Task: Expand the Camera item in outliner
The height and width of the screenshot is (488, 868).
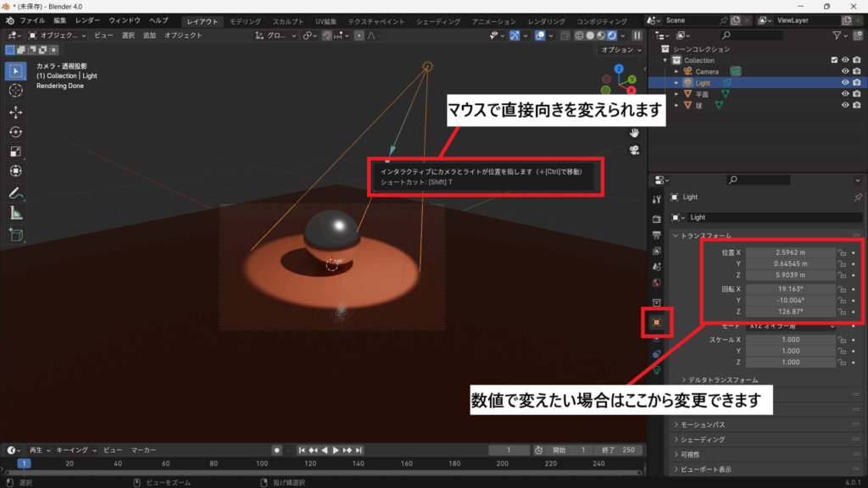Action: coord(676,72)
